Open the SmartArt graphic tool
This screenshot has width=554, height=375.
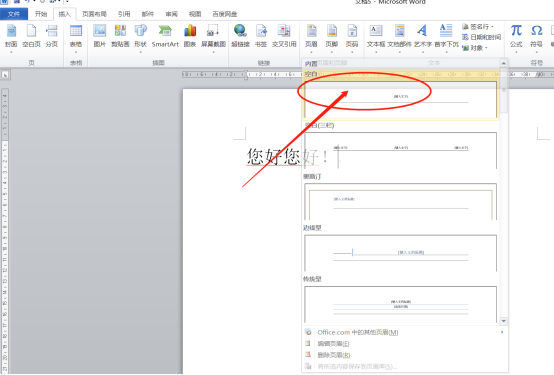pos(165,36)
